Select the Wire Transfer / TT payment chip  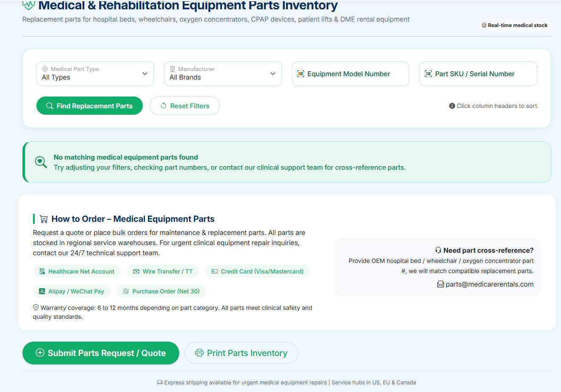tap(163, 271)
